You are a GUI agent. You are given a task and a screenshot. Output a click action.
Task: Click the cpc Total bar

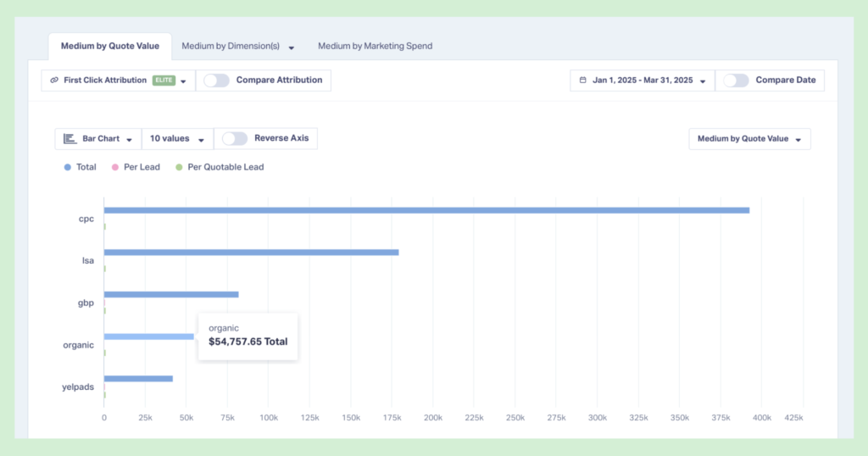427,210
